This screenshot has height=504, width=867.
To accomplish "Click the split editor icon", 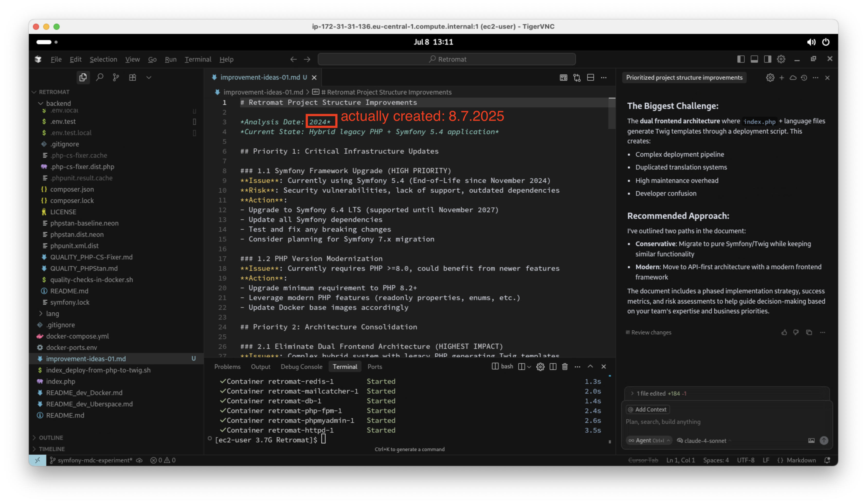I will pos(590,78).
